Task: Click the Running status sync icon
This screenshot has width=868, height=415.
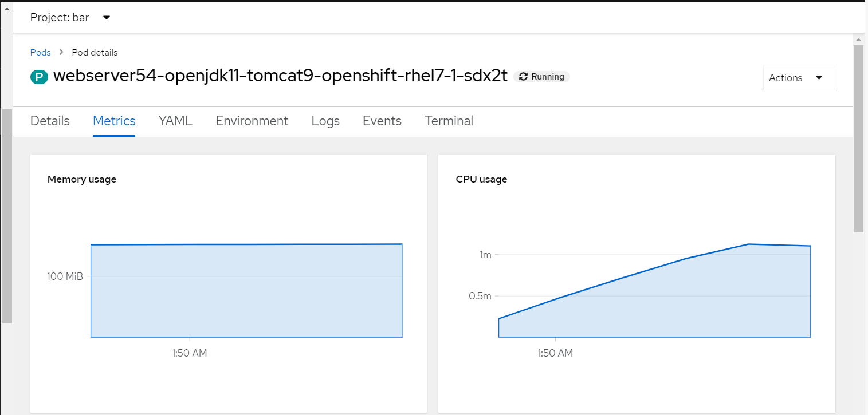Action: 523,77
